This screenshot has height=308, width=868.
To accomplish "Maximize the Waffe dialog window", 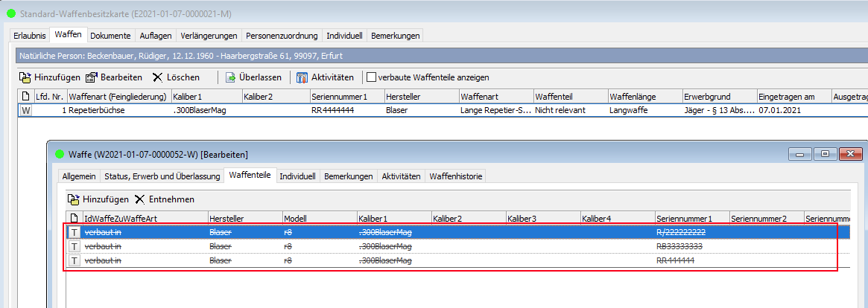I will click(x=824, y=154).
